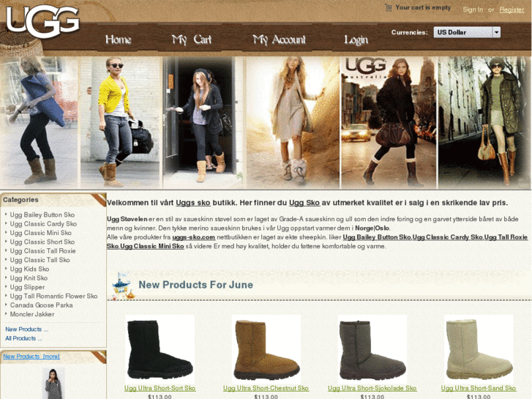Click the banner photo with yellow jacket

[120, 122]
